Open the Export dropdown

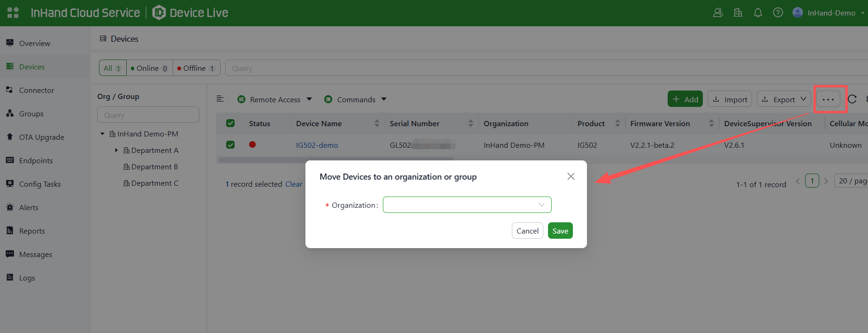click(784, 99)
